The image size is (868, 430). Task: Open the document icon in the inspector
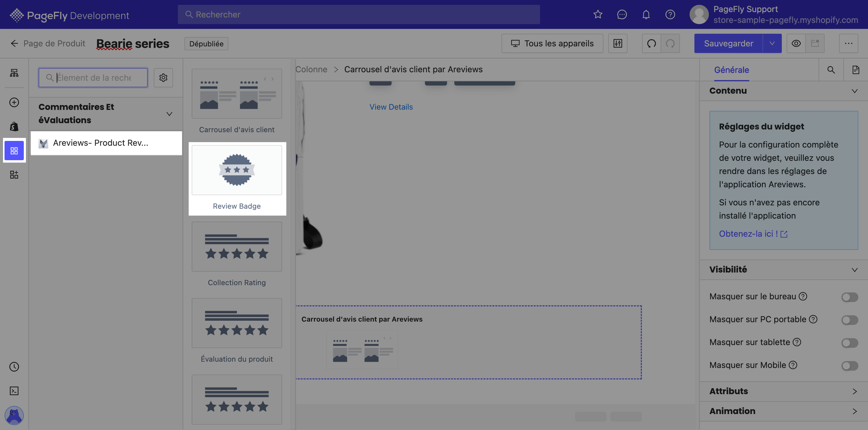click(856, 70)
